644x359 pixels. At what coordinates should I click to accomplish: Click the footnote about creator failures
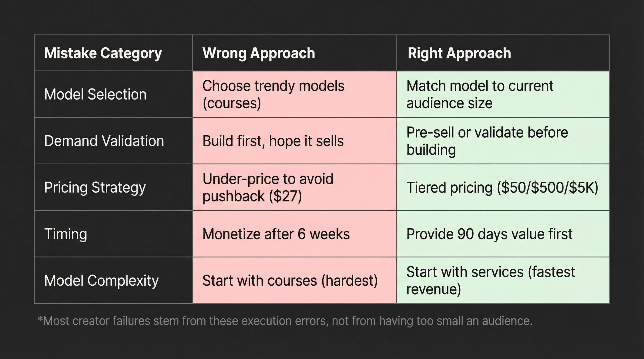(285, 321)
